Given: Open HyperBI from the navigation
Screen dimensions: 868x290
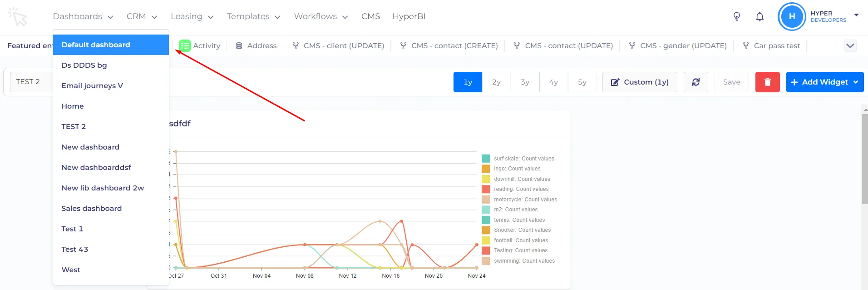Looking at the screenshot, I should tap(409, 16).
